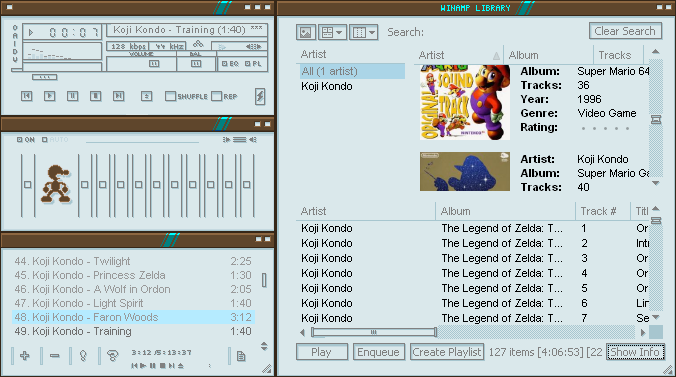Viewport: 676px width, 377px height.
Task: Click the Create Playlist button
Action: click(447, 352)
